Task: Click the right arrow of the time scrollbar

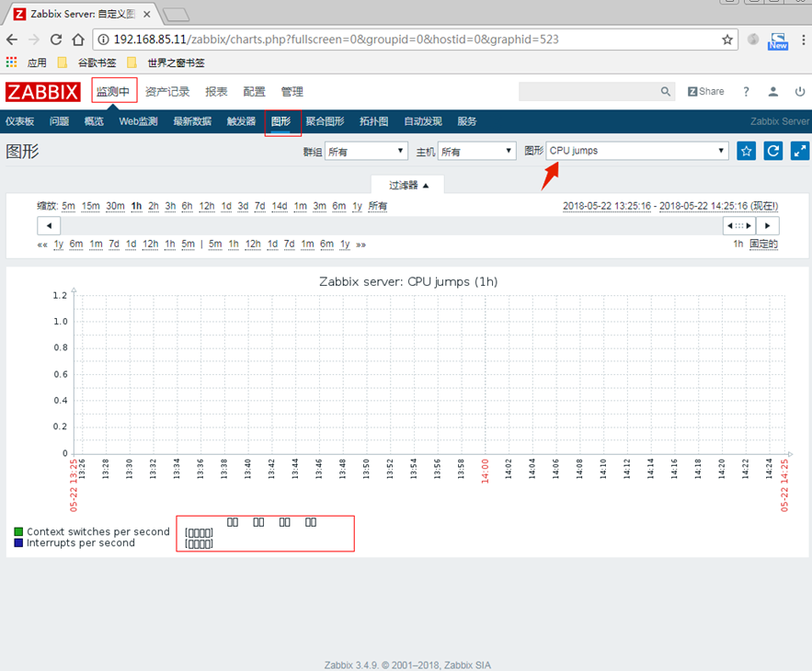Action: [768, 226]
